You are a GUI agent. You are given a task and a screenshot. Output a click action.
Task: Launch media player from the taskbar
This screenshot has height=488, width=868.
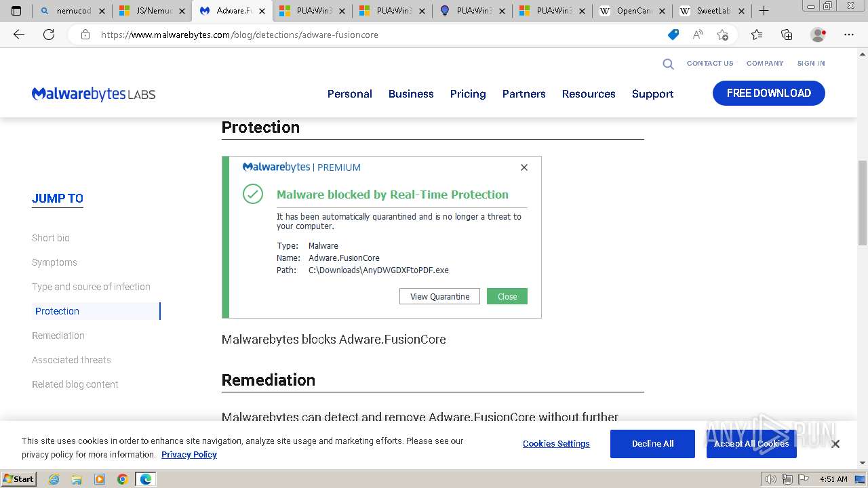pyautogui.click(x=100, y=479)
